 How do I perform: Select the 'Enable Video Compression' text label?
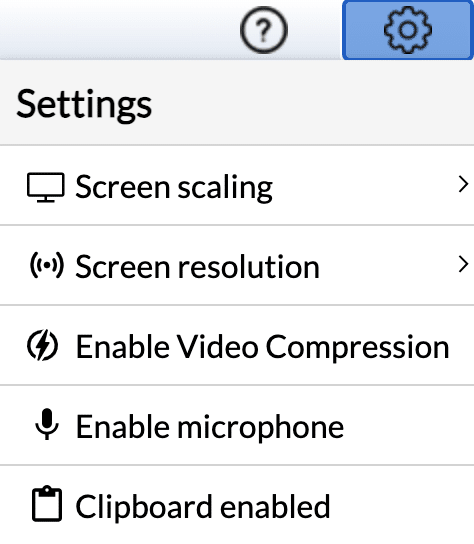pos(263,347)
